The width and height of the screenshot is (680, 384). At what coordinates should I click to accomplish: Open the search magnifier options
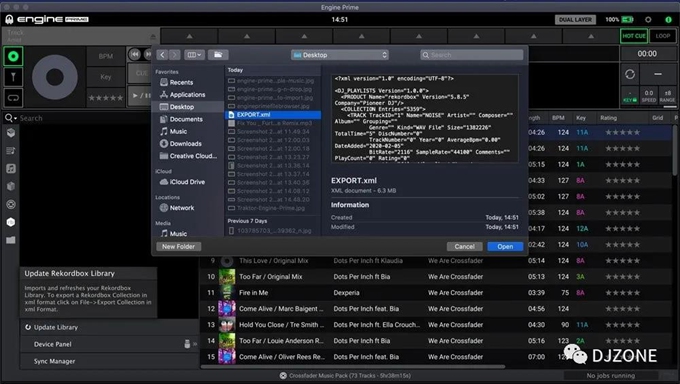(10, 118)
